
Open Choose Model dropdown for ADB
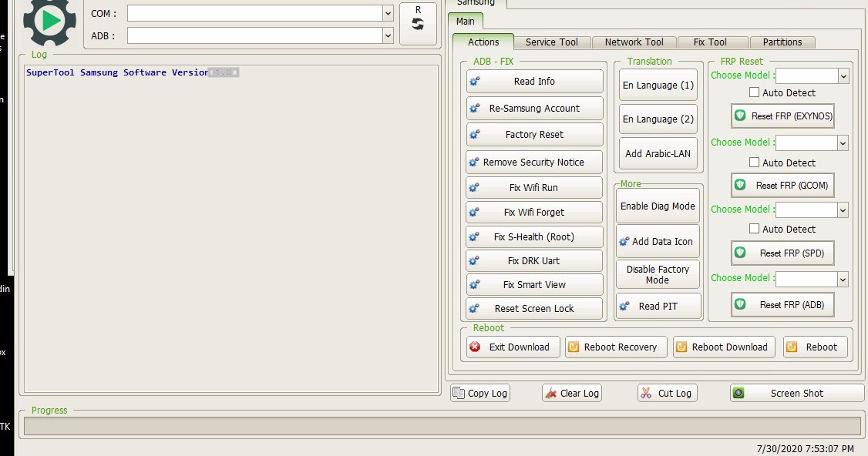843,279
